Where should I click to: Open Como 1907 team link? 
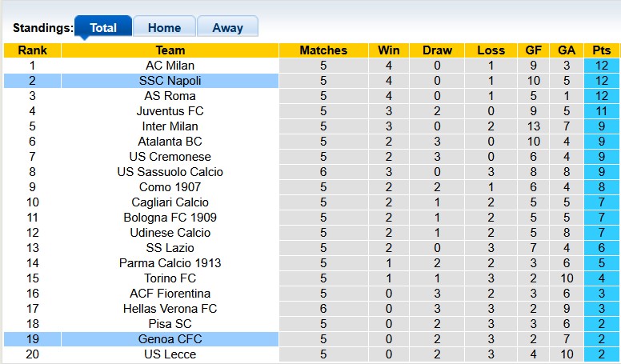[x=170, y=187]
